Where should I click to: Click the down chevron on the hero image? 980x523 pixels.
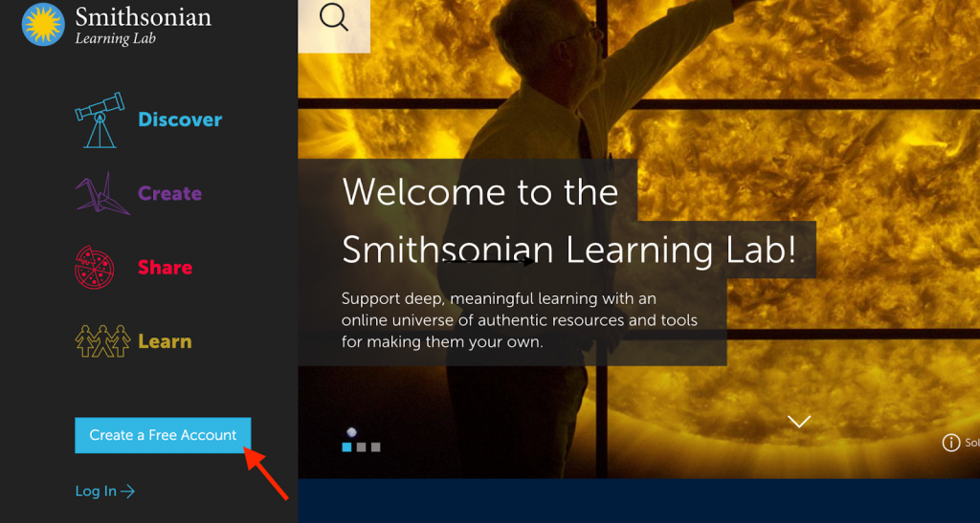[799, 422]
